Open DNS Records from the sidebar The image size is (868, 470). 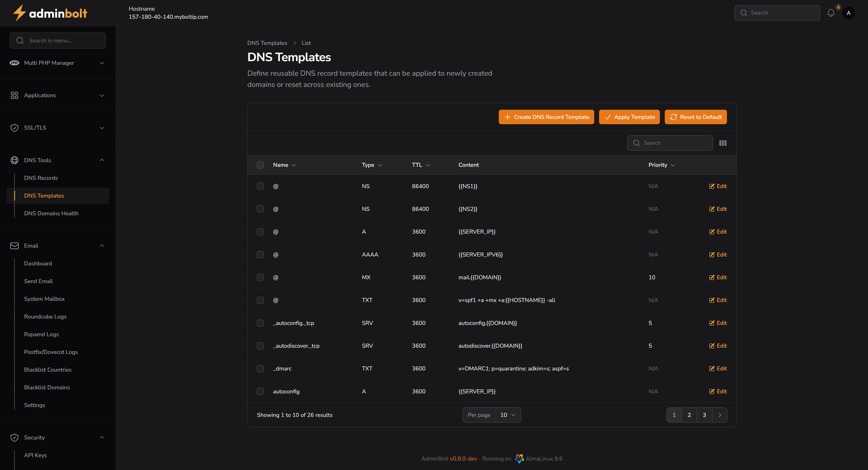click(x=41, y=178)
